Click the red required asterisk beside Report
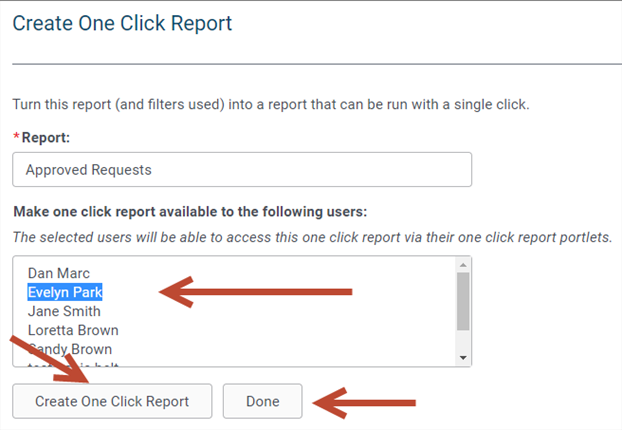 point(16,136)
